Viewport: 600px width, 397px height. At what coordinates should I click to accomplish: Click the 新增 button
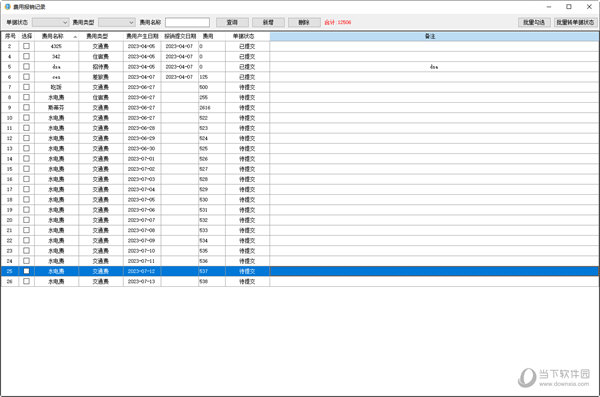tap(268, 23)
